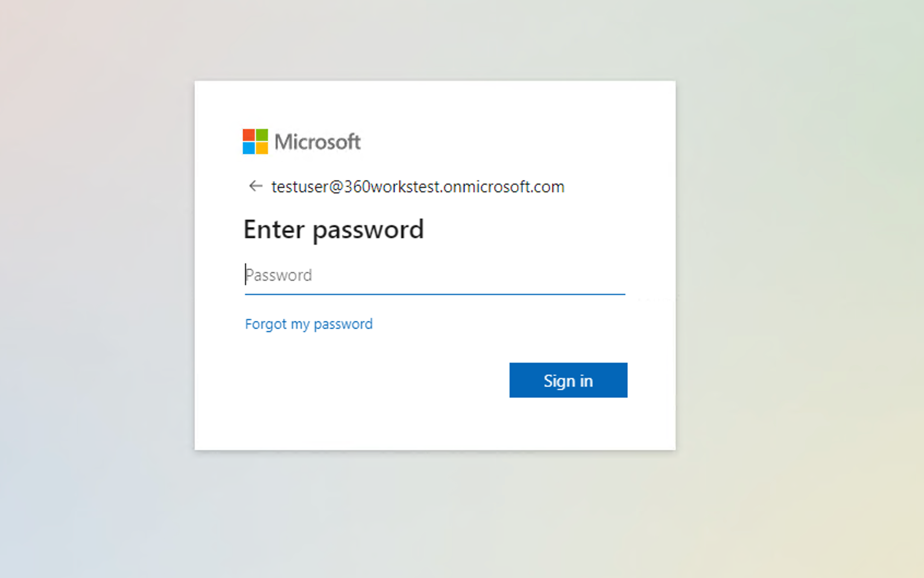The height and width of the screenshot is (578, 924).
Task: Click the blue underline of password field
Action: [435, 294]
